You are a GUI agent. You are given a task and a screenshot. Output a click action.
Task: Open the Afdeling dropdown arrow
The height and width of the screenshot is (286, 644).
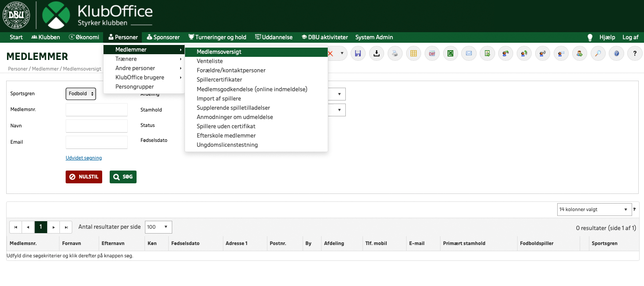339,94
